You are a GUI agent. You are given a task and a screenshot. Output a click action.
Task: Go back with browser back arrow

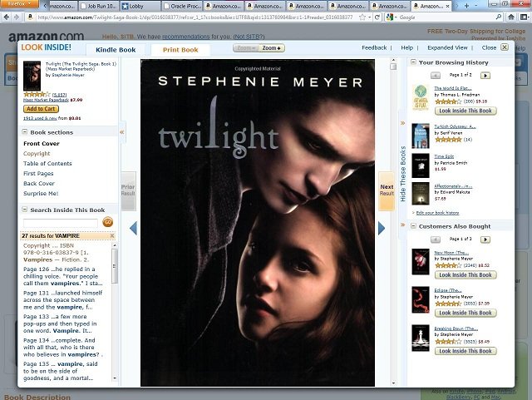6,17
